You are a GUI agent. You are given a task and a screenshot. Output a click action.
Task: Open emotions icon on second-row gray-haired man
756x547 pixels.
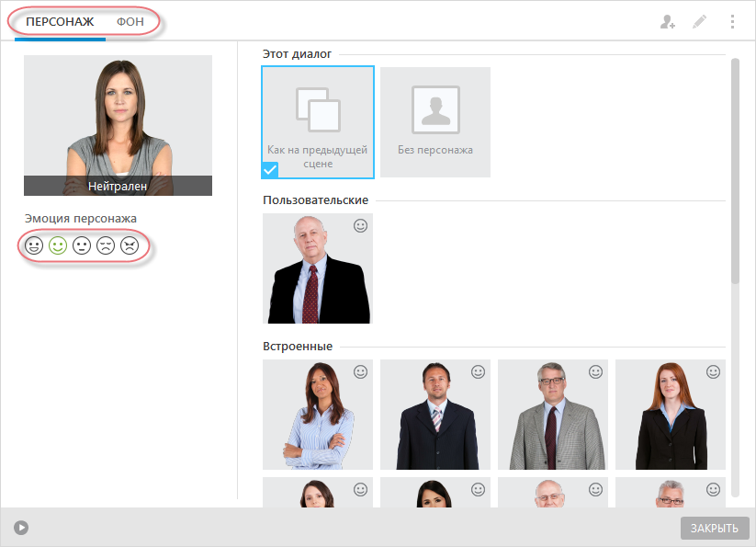[714, 490]
